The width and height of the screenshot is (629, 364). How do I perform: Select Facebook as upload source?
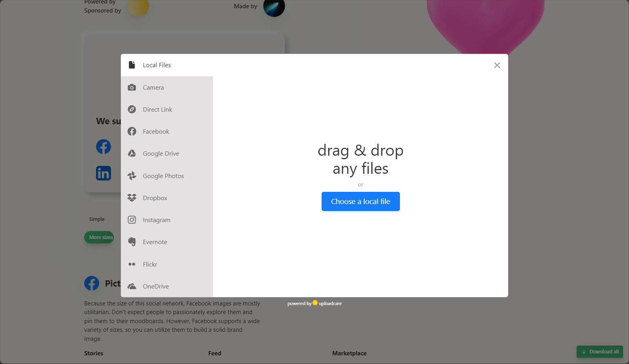167,131
